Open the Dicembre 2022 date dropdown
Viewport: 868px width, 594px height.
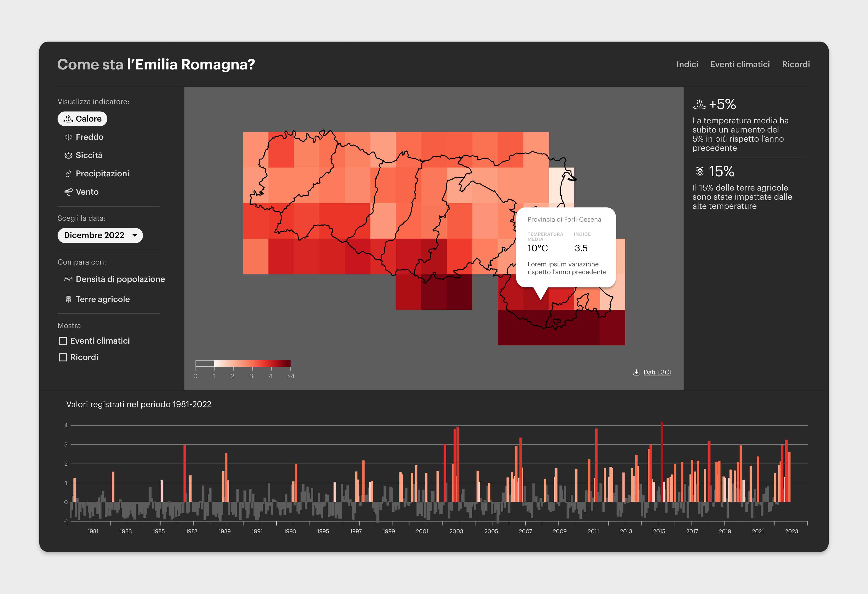click(x=94, y=235)
